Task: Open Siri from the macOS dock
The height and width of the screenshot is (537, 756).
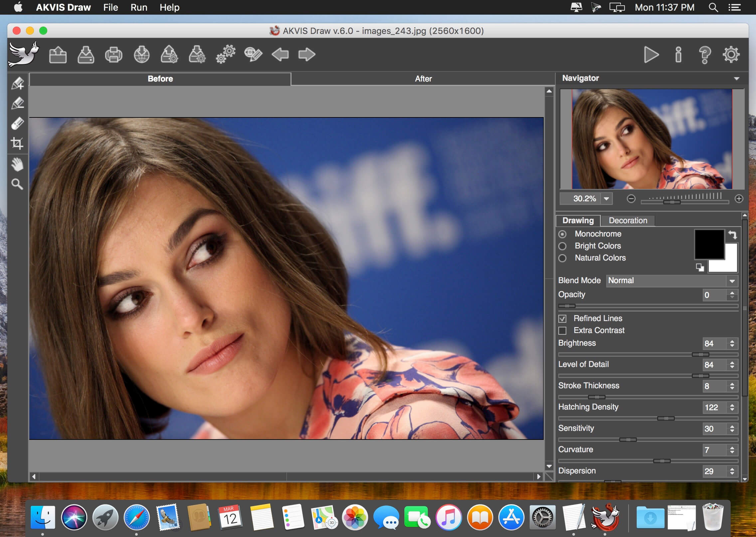Action: click(75, 517)
